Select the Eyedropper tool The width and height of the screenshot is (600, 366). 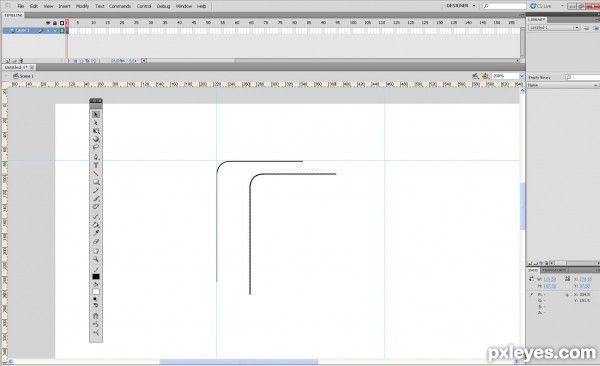click(96, 233)
